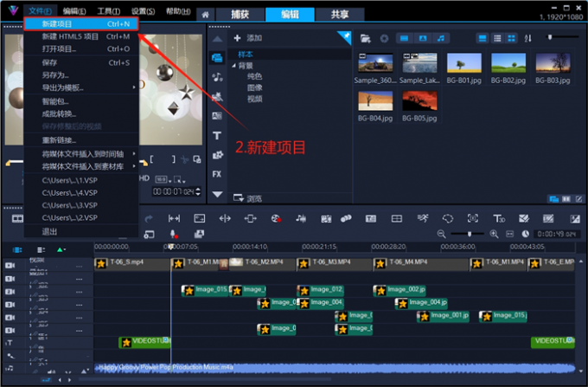
Task: Open the Media library panel icon
Action: click(216, 57)
